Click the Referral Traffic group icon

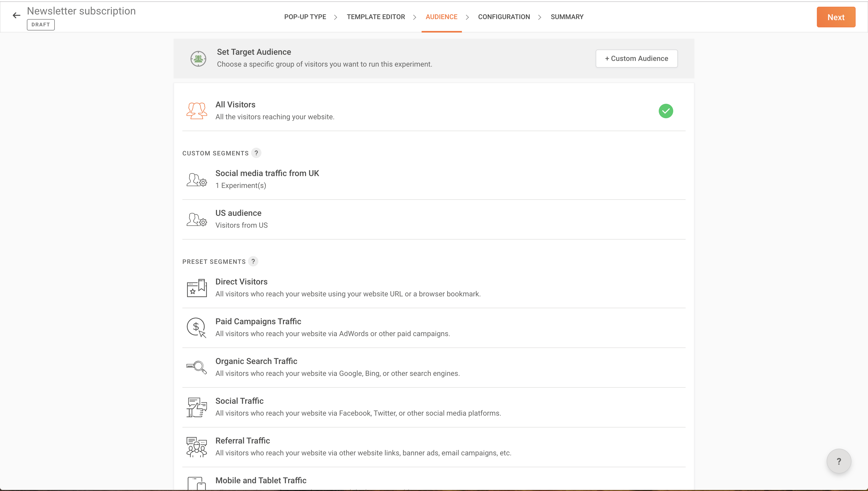(x=197, y=447)
